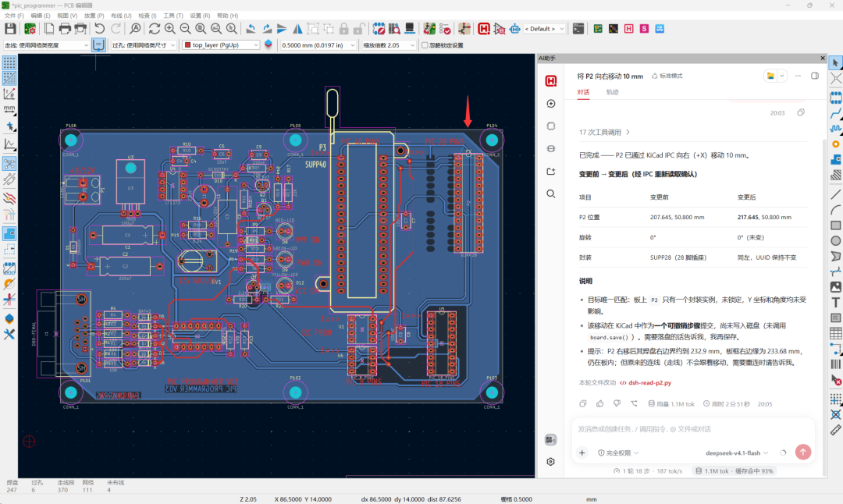The height and width of the screenshot is (504, 843).
Task: Open the via size dropdown
Action: (144, 45)
